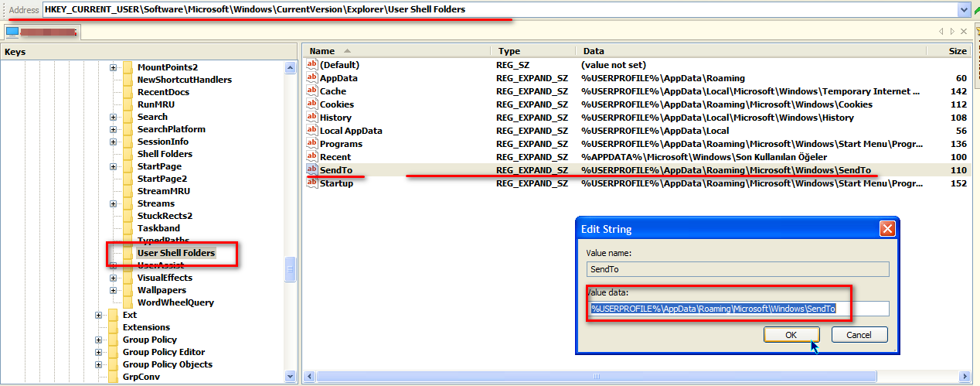This screenshot has width=980, height=386.
Task: Close the Edit String dialog
Action: (x=887, y=229)
